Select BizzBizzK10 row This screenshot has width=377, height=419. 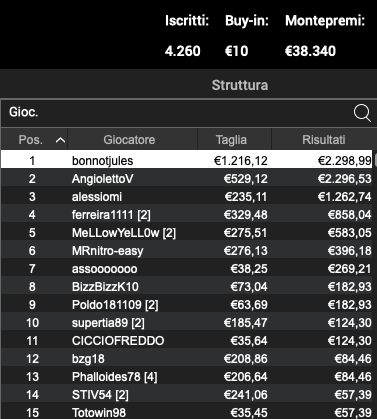pos(186,287)
